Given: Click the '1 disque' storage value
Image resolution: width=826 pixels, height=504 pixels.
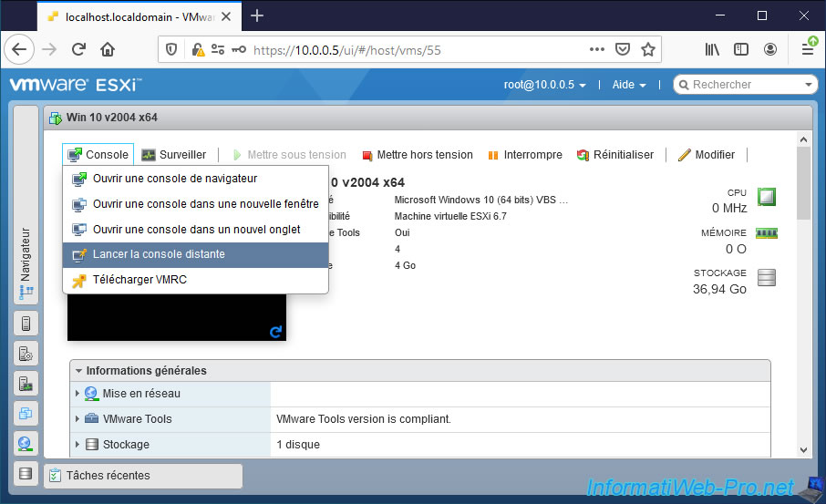Looking at the screenshot, I should pos(298,445).
